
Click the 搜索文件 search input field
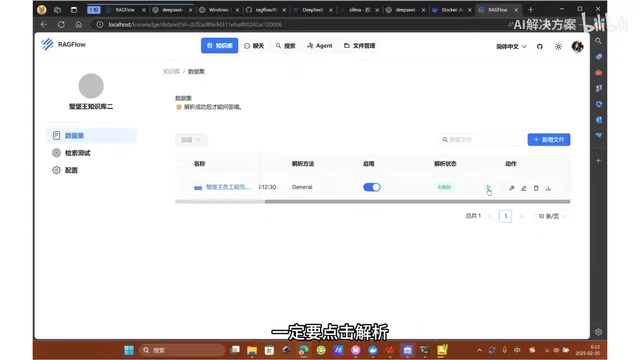point(481,140)
